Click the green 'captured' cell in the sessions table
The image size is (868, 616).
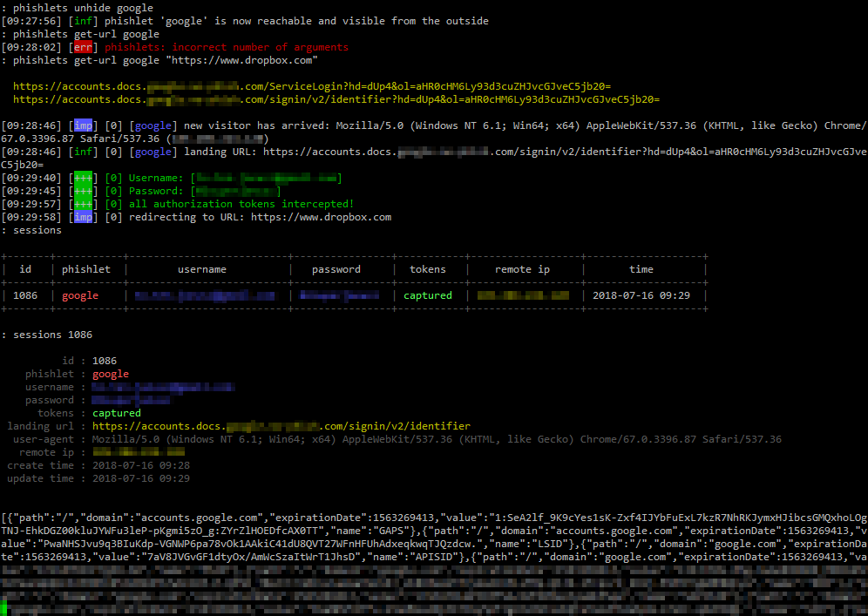point(427,295)
